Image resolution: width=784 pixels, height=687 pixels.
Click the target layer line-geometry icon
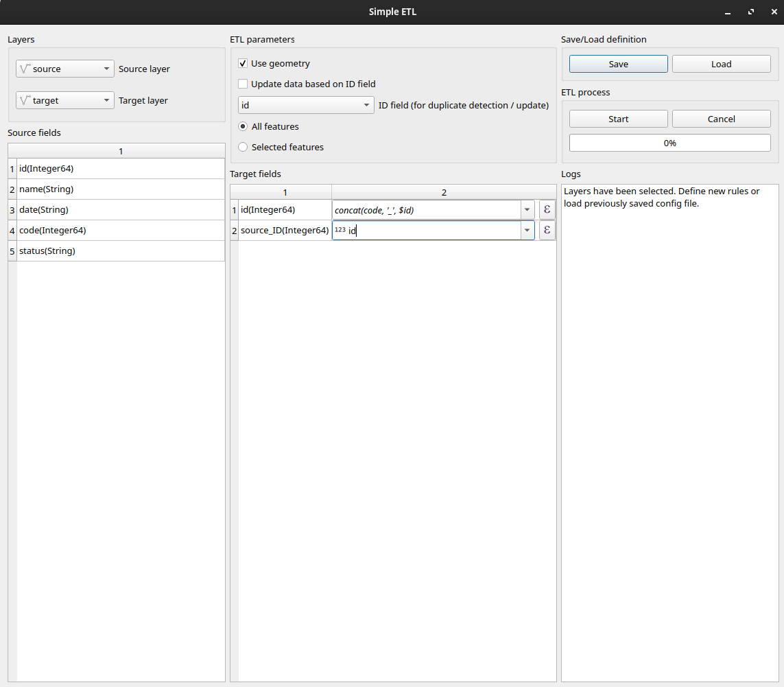25,100
